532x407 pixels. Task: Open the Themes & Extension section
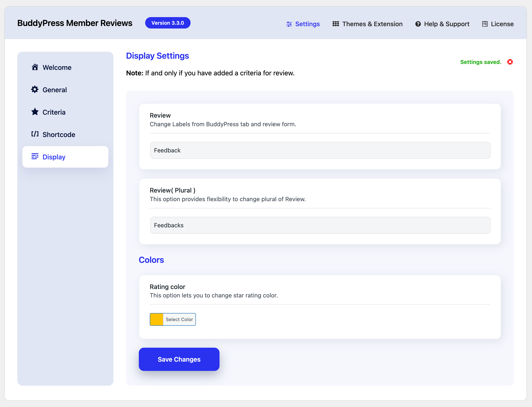372,24
